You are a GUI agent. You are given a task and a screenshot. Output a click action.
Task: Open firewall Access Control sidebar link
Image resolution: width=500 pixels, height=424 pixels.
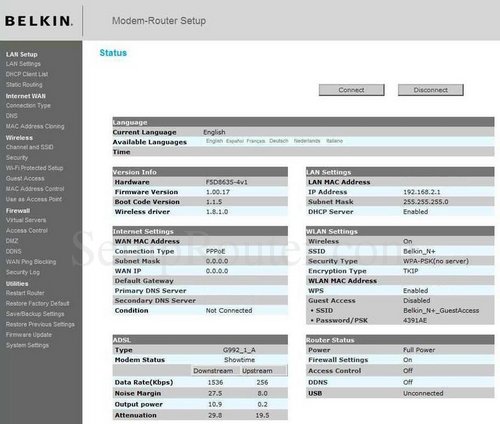point(27,230)
